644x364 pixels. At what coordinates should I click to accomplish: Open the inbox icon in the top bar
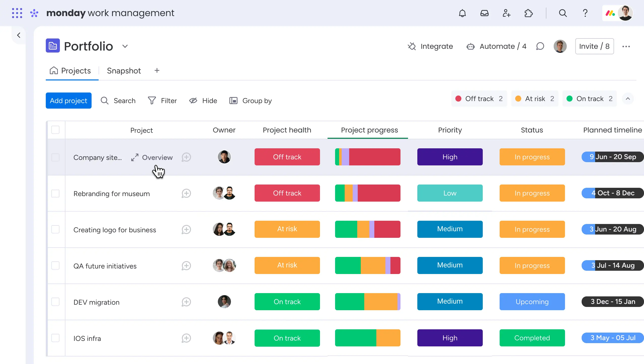pos(485,13)
